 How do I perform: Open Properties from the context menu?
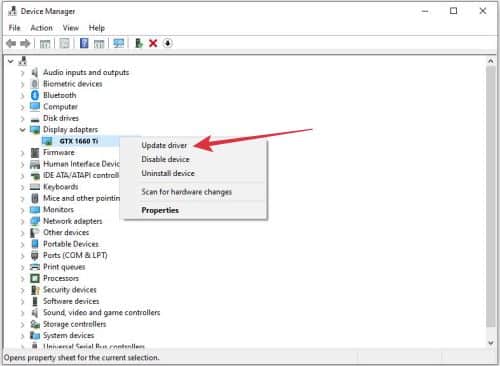[160, 210]
